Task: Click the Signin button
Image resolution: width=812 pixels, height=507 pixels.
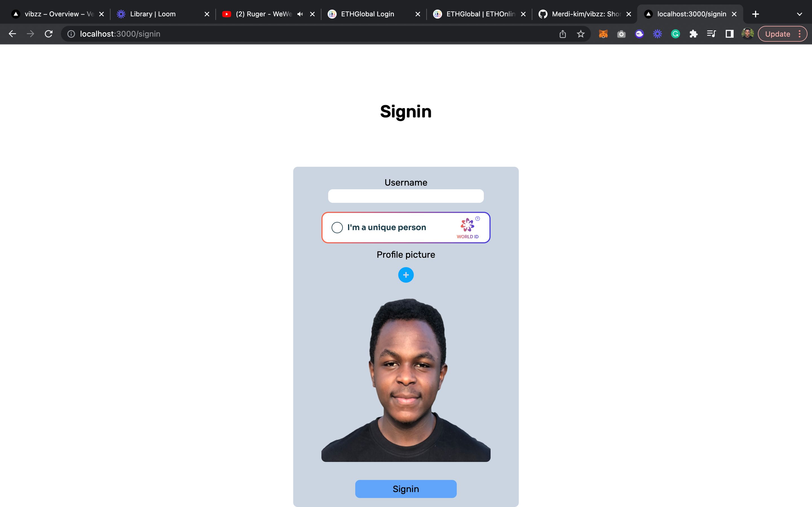Action: [406, 489]
